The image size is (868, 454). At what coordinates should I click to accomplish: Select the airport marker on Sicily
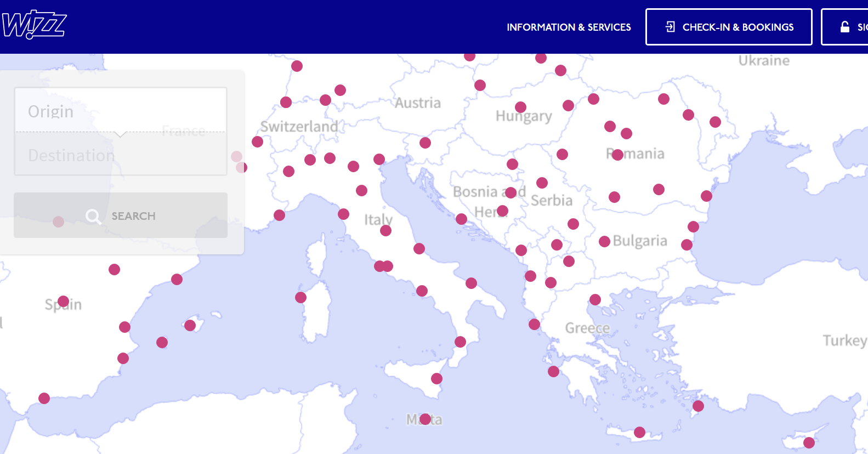436,378
